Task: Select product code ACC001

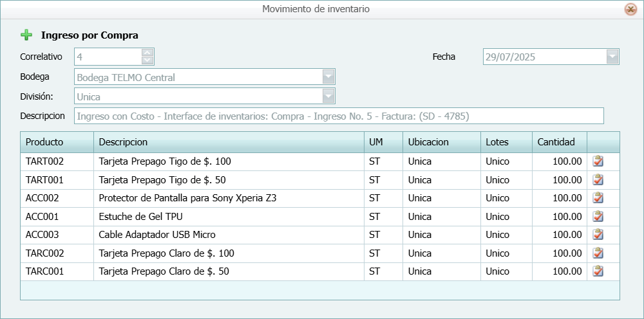Action: click(43, 217)
